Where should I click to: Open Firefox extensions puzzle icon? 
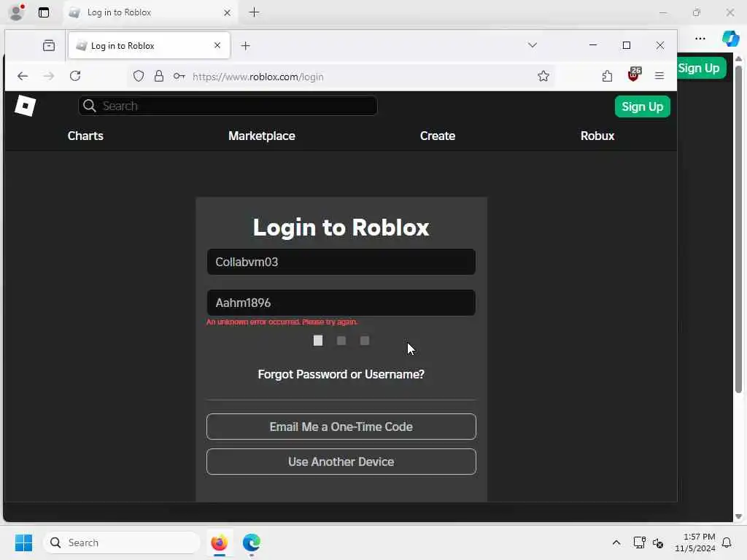coord(607,76)
